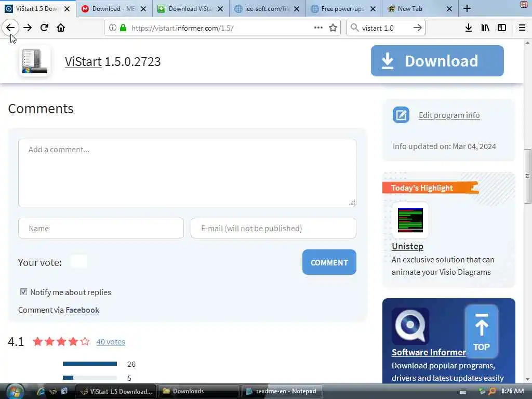The image size is (532, 399).
Task: Toggle Notify me about replies checkbox
Action: [23, 292]
